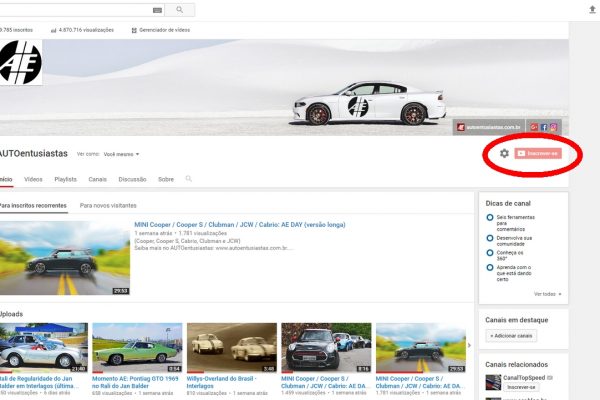
Task: Select 'Conheça os 360°' tip bullet
Action: click(x=489, y=254)
